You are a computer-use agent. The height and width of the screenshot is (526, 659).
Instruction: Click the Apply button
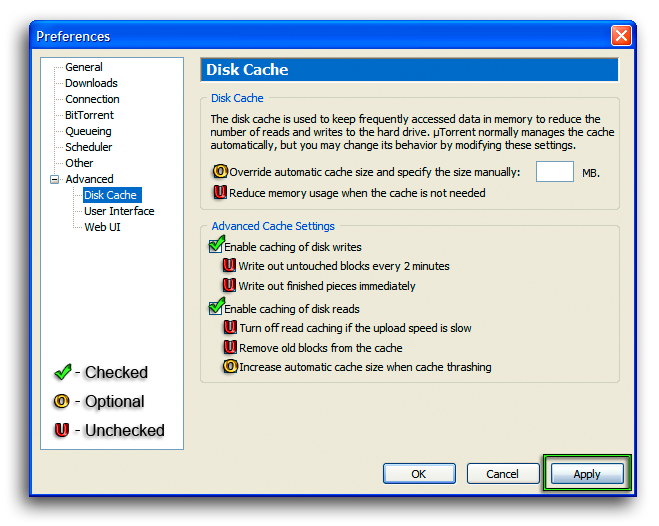(586, 474)
